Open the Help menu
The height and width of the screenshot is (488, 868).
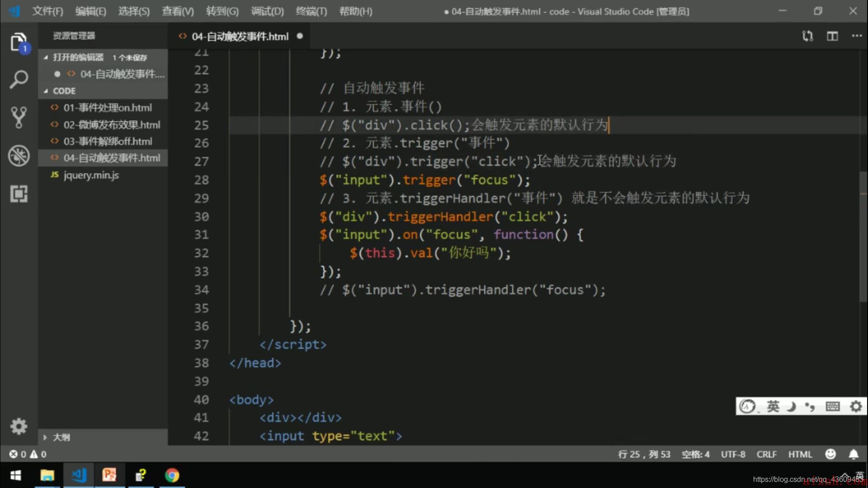pos(356,11)
